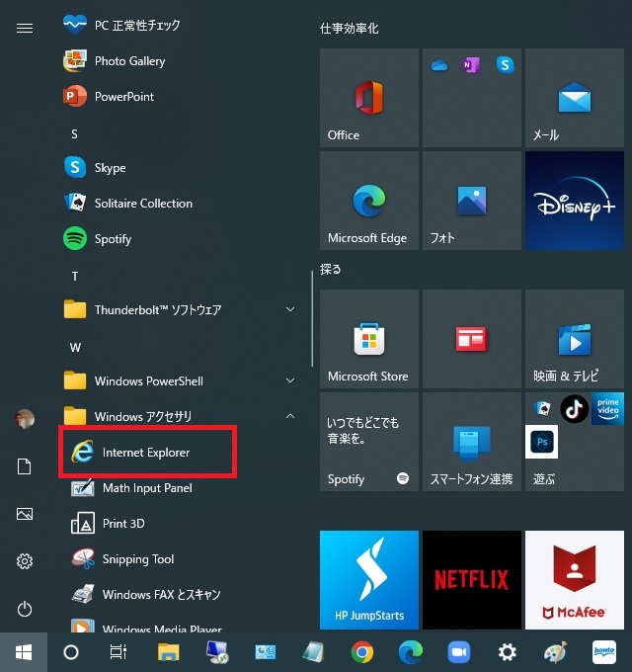632x672 pixels.
Task: Open Skype icon in tile folder
Action: coord(506,65)
